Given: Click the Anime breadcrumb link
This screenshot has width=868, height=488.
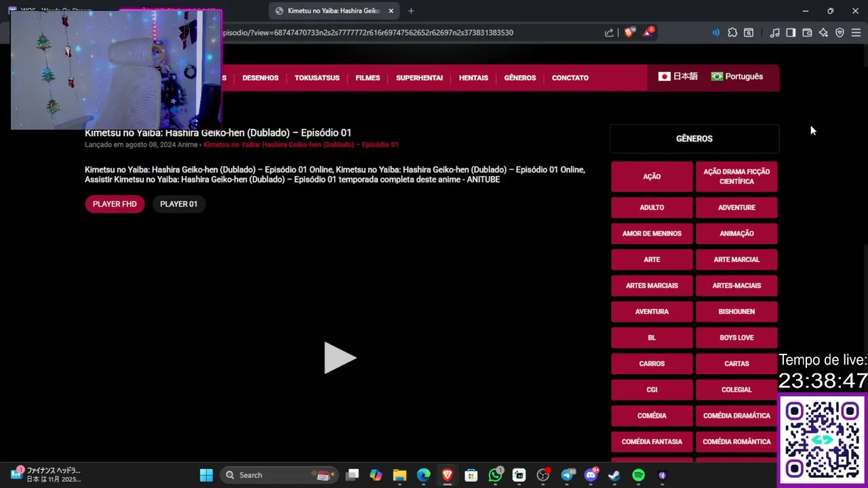Looking at the screenshot, I should 187,144.
